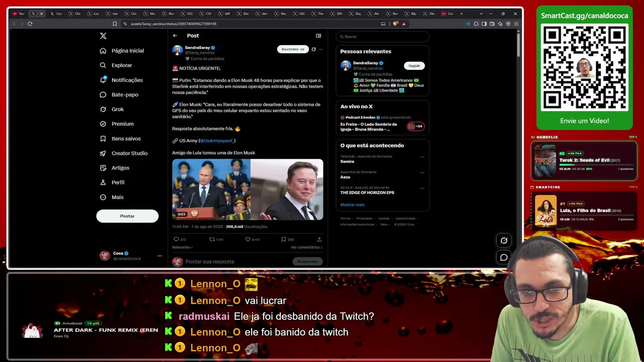Open the Perfil page
This screenshot has width=644, height=362.
[112, 183]
